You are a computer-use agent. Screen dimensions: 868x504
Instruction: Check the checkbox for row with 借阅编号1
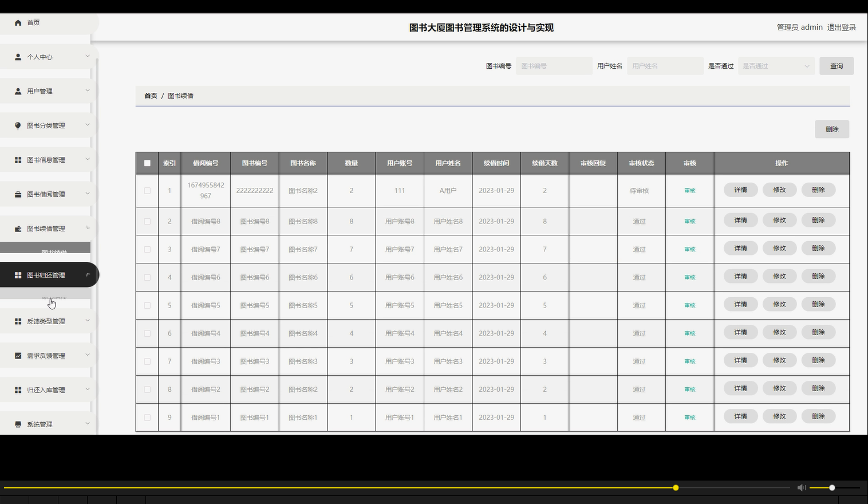point(147,417)
